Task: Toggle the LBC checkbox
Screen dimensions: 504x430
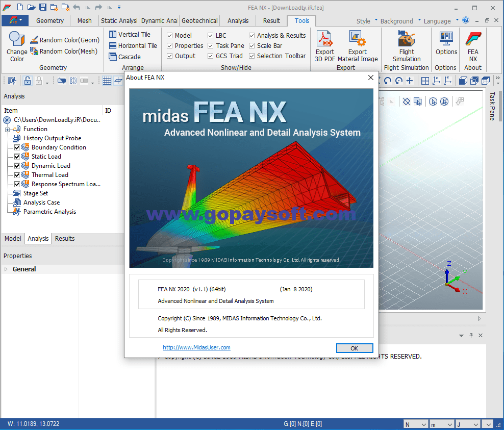Action: pos(211,35)
